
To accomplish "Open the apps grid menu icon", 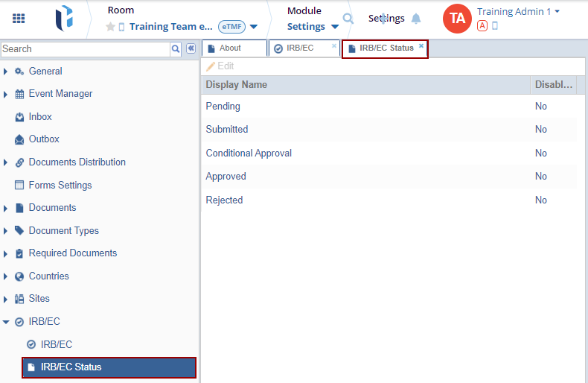I will [19, 19].
